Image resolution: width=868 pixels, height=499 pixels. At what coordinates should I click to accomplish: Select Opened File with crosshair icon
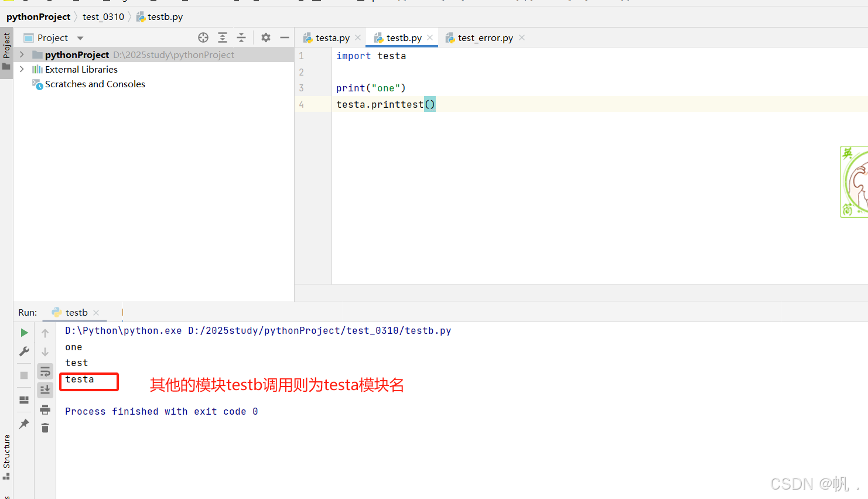tap(203, 37)
